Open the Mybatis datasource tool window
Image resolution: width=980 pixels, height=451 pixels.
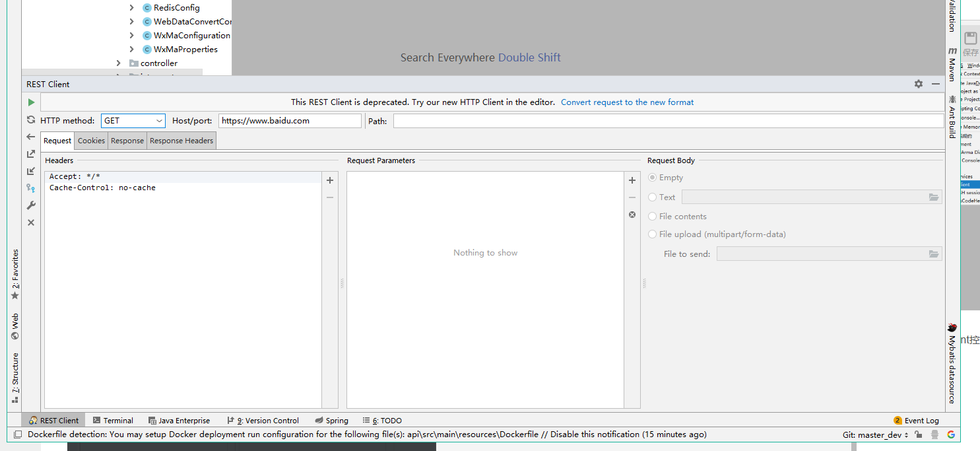(x=952, y=363)
